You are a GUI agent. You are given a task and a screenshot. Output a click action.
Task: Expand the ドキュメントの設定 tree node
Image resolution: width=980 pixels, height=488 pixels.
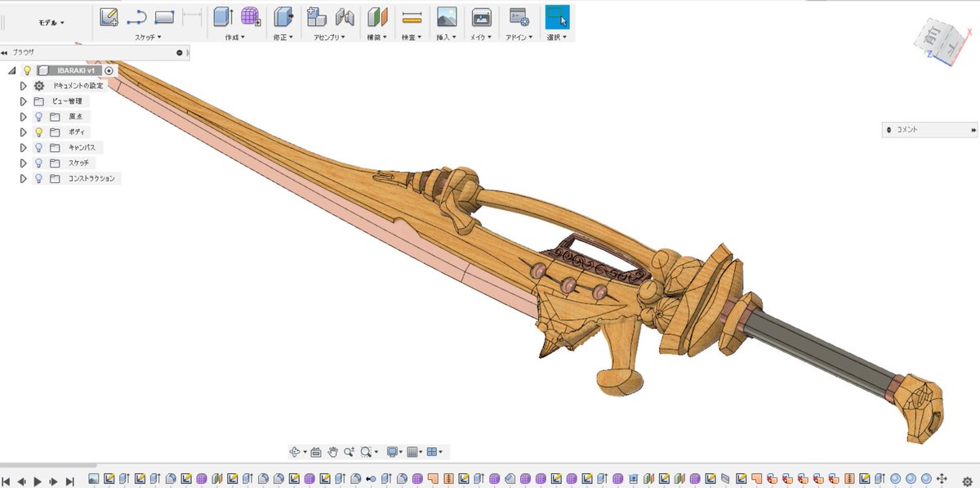pos(24,86)
